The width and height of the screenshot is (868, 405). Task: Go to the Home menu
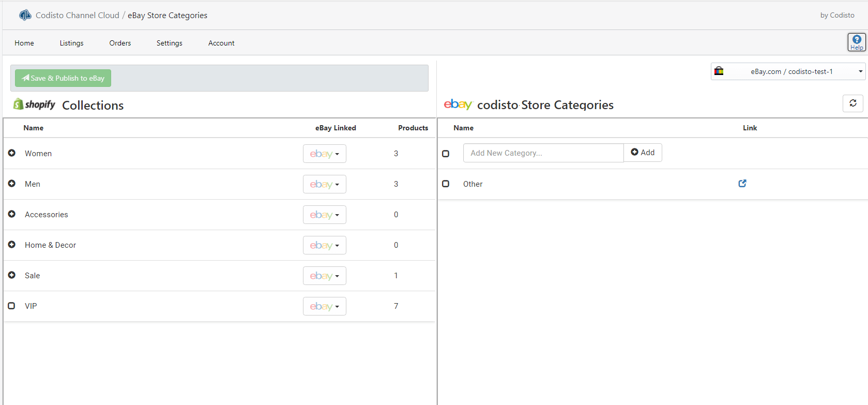coord(24,43)
